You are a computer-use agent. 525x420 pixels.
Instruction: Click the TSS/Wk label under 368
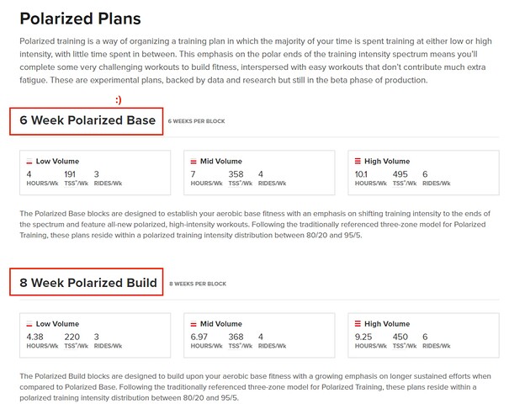240,346
